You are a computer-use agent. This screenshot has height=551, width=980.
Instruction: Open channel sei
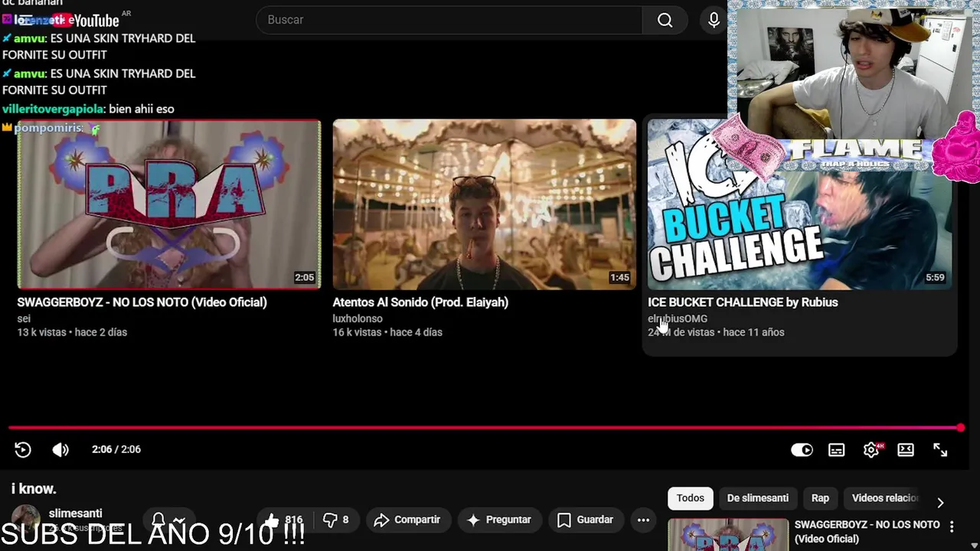[x=24, y=318]
